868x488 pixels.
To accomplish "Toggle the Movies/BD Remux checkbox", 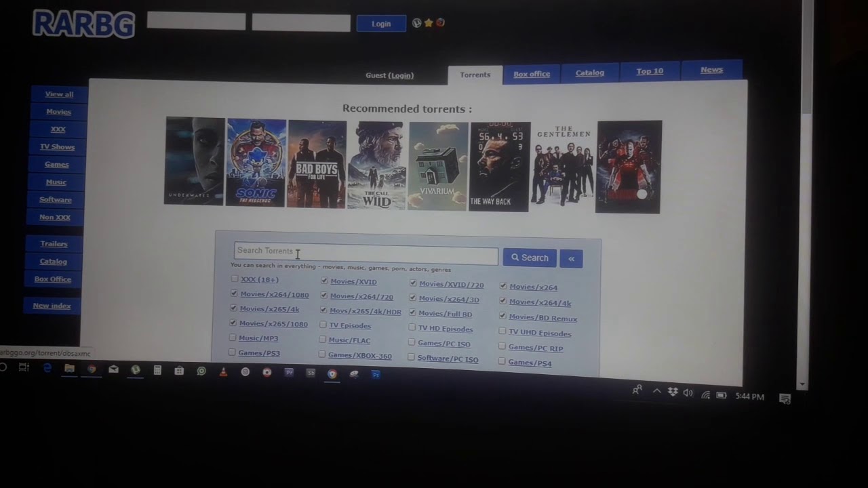I will point(502,316).
